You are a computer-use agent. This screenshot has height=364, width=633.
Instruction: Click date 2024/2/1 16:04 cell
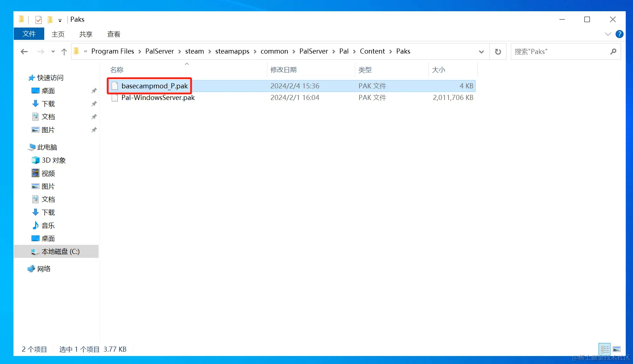point(295,97)
